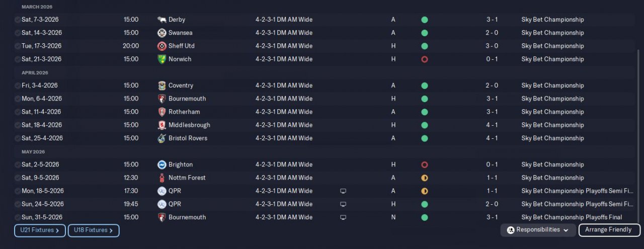Click the Derby club badge icon

[162, 20]
